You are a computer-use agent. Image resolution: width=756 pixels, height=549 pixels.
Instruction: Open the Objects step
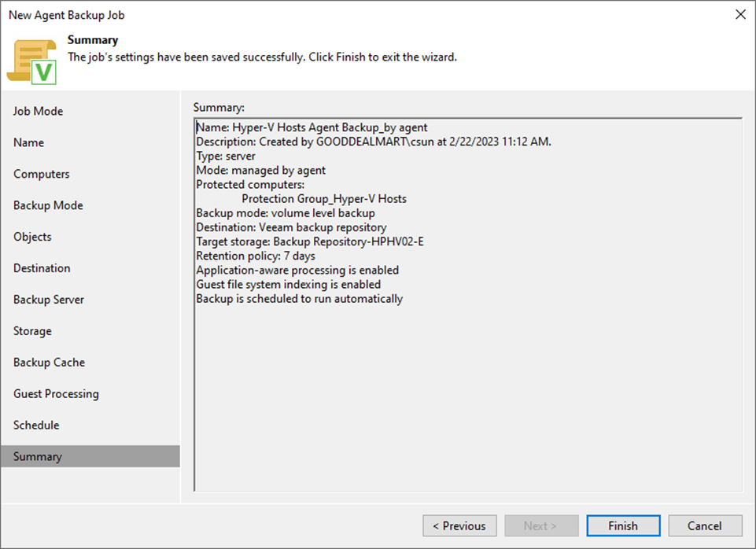click(32, 237)
